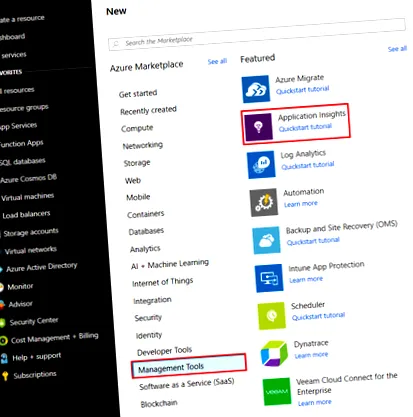413x417 pixels.
Task: Open the Log Analytics icon
Action: click(x=261, y=165)
